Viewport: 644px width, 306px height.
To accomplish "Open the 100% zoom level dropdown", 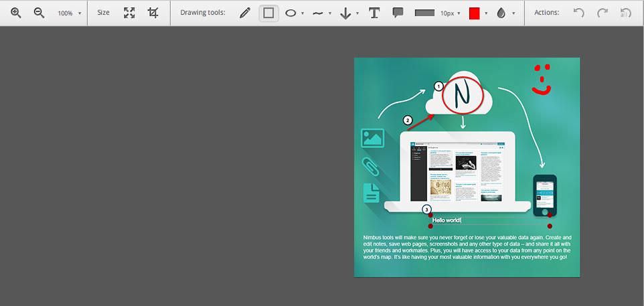I will pyautogui.click(x=69, y=13).
